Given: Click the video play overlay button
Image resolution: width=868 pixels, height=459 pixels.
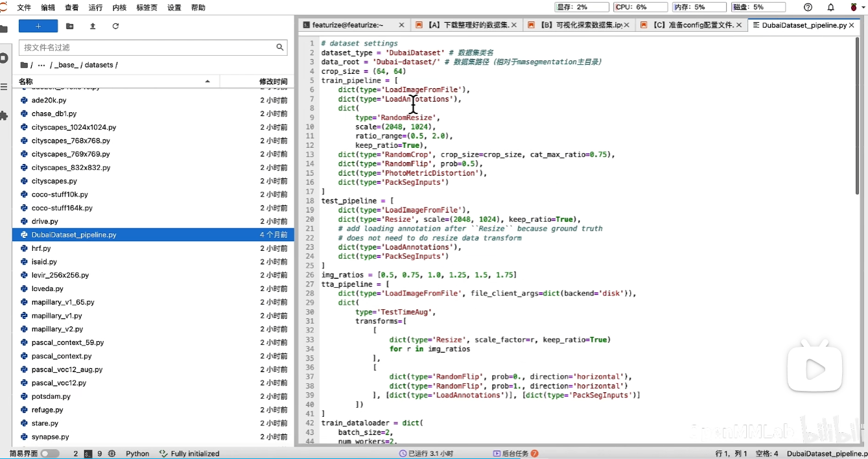Looking at the screenshot, I should click(814, 370).
